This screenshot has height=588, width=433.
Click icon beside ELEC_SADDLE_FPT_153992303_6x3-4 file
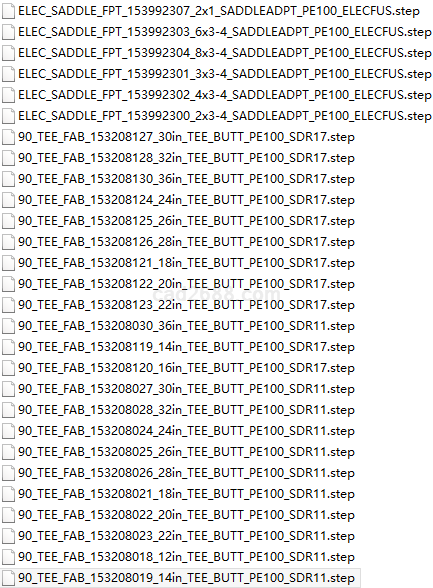click(8, 32)
